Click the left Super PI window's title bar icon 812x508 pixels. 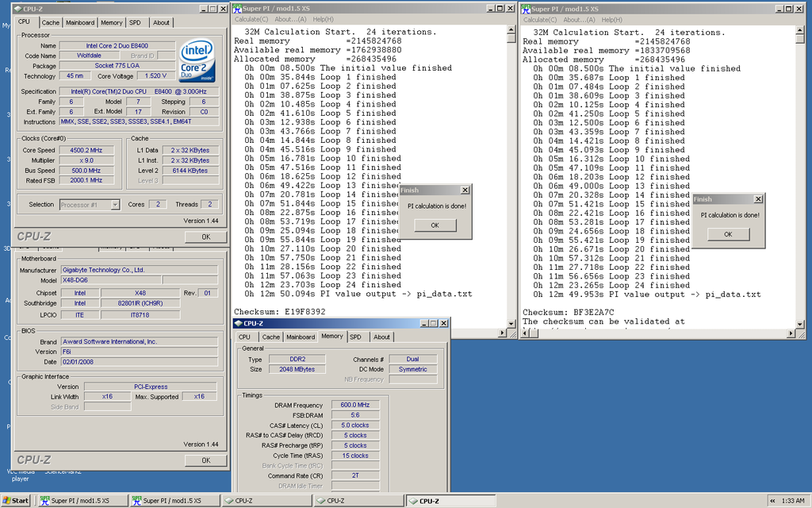(x=237, y=8)
